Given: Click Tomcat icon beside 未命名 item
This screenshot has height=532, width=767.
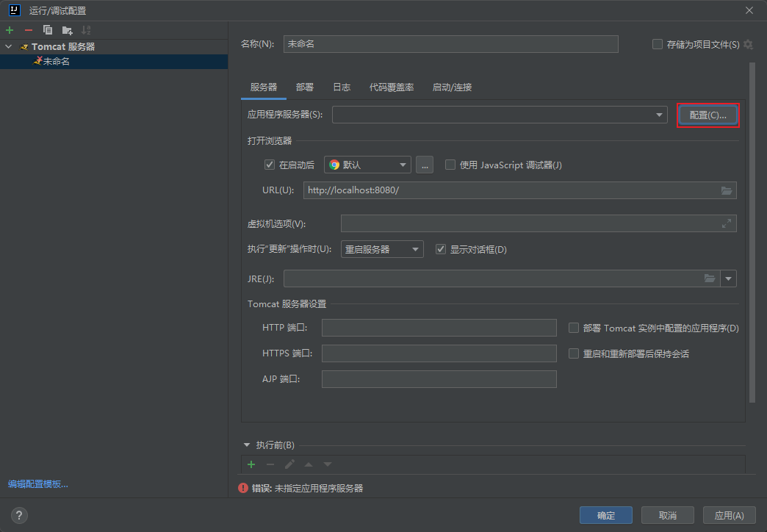Looking at the screenshot, I should (x=37, y=61).
